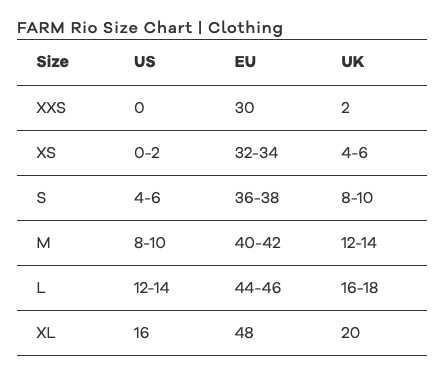Click the L size row label
Screen dimensions: 445x376
point(41,288)
